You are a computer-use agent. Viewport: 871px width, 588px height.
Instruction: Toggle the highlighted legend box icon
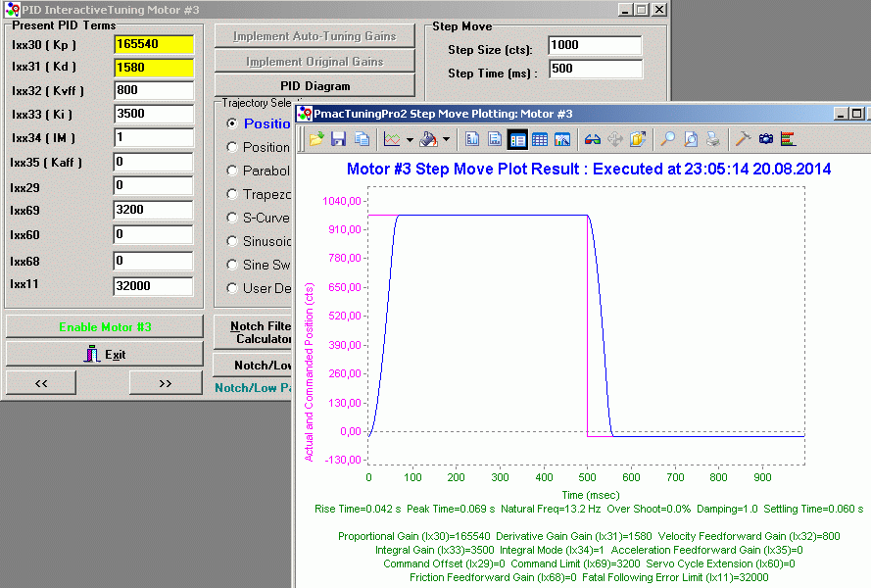tap(517, 139)
